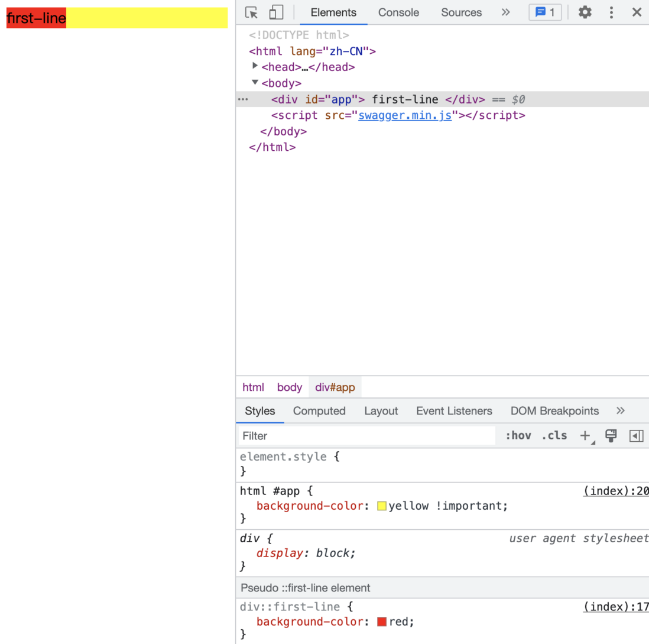Open the Layout pane tab
Viewport: 649px width, 644px height.
(x=381, y=411)
